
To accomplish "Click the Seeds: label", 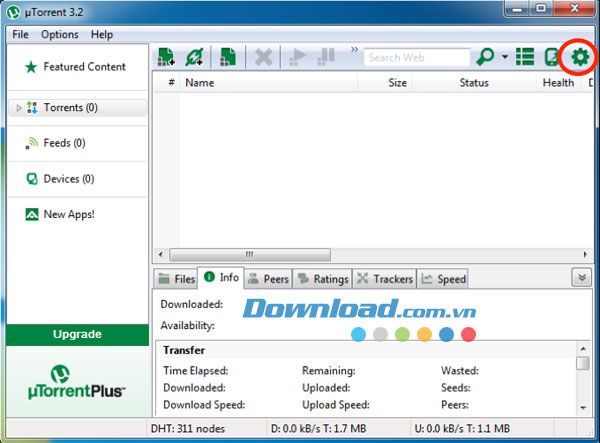I will click(x=456, y=388).
